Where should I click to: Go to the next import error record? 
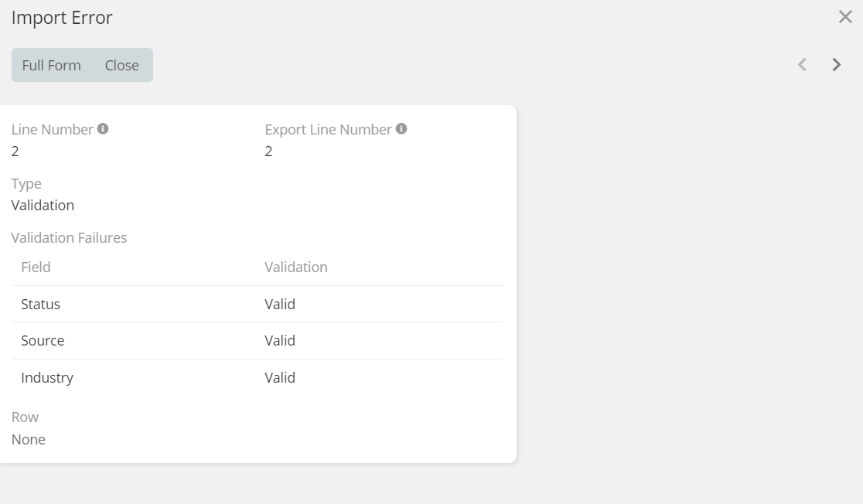point(837,65)
